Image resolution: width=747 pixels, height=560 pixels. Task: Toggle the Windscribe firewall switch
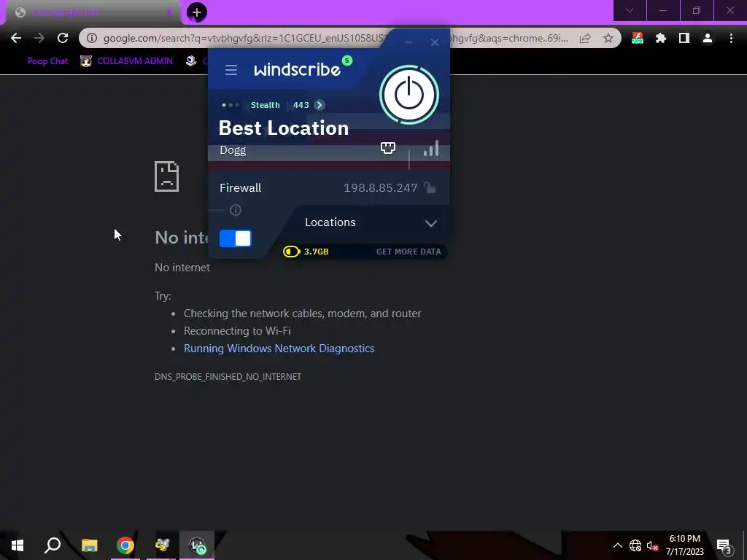click(x=236, y=238)
